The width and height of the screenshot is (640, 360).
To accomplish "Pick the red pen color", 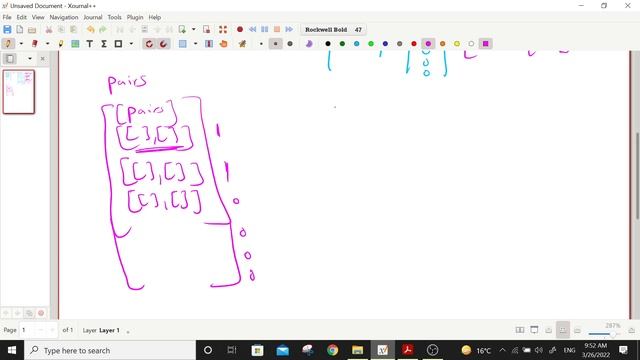I will pos(414,44).
